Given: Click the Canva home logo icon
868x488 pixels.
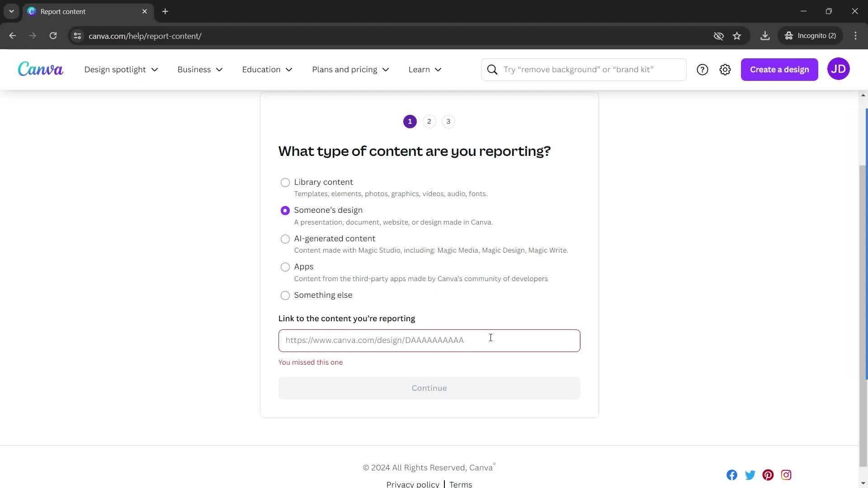Looking at the screenshot, I should tap(41, 69).
